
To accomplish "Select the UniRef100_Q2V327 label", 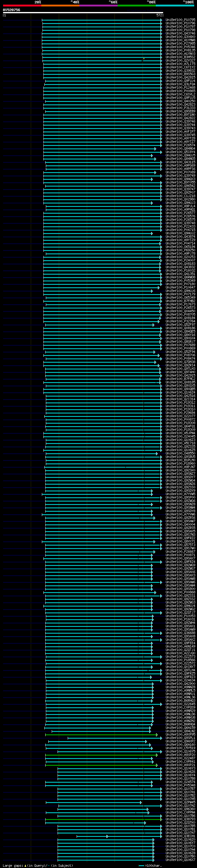I will coord(180,61).
